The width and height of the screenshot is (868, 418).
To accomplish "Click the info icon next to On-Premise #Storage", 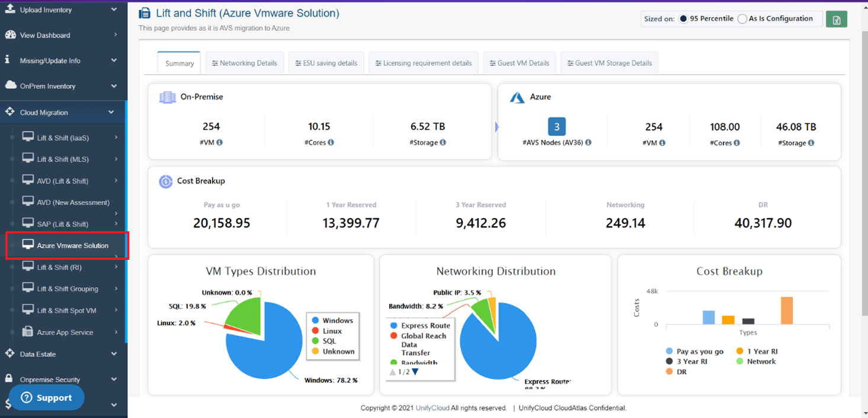I will point(443,142).
